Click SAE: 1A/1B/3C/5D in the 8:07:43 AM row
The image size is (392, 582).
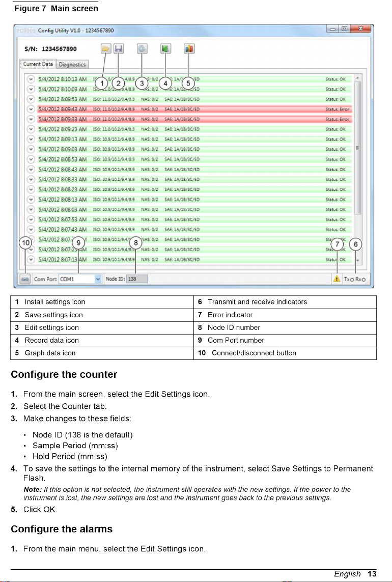point(182,229)
